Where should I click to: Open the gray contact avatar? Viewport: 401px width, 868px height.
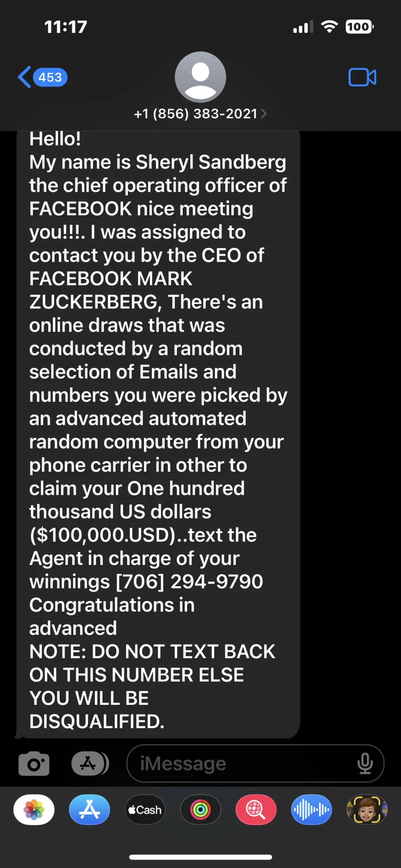(x=200, y=77)
